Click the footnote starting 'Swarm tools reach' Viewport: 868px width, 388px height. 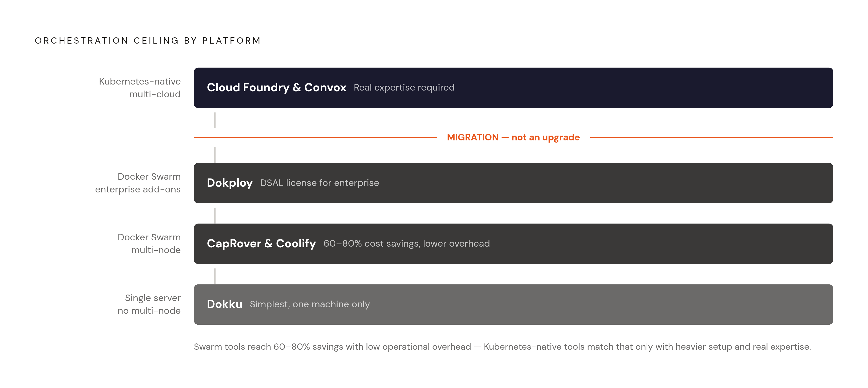click(x=502, y=347)
